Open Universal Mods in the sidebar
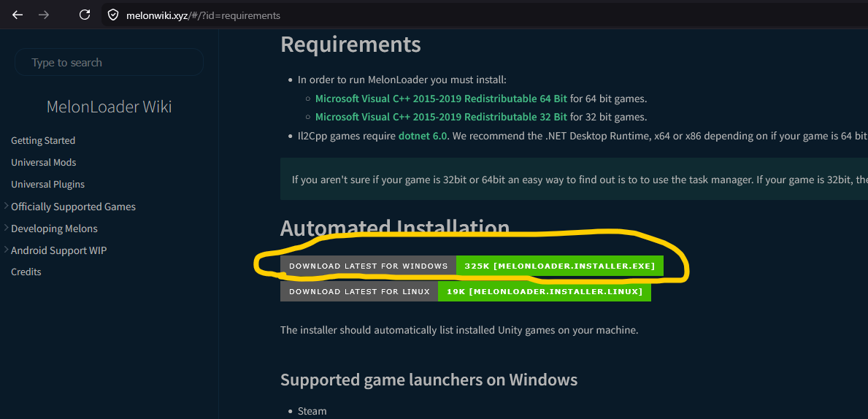 [x=44, y=162]
